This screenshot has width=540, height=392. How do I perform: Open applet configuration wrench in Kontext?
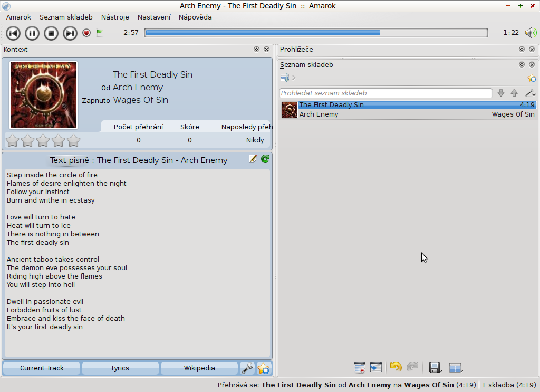(247, 368)
